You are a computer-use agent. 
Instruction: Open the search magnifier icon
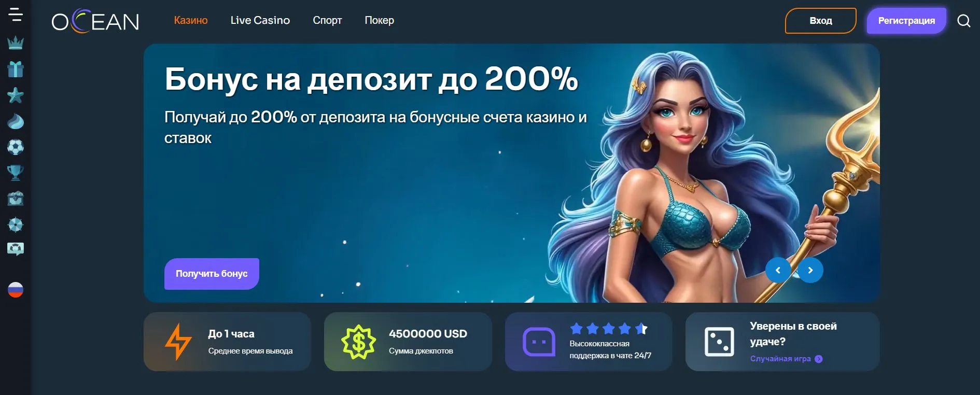[x=963, y=21]
